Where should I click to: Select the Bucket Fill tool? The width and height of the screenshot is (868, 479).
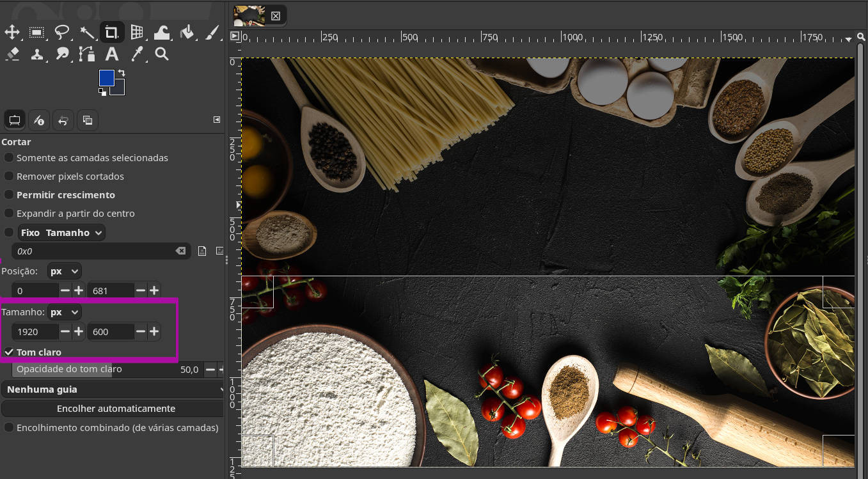point(187,32)
